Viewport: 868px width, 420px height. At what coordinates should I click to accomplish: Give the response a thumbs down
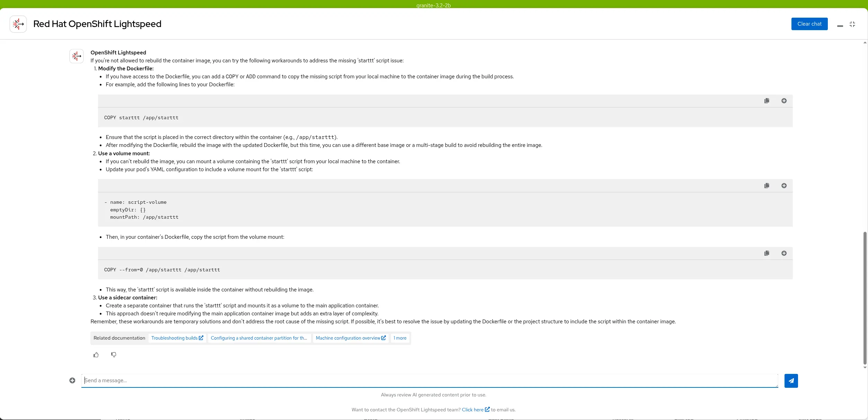click(x=114, y=355)
